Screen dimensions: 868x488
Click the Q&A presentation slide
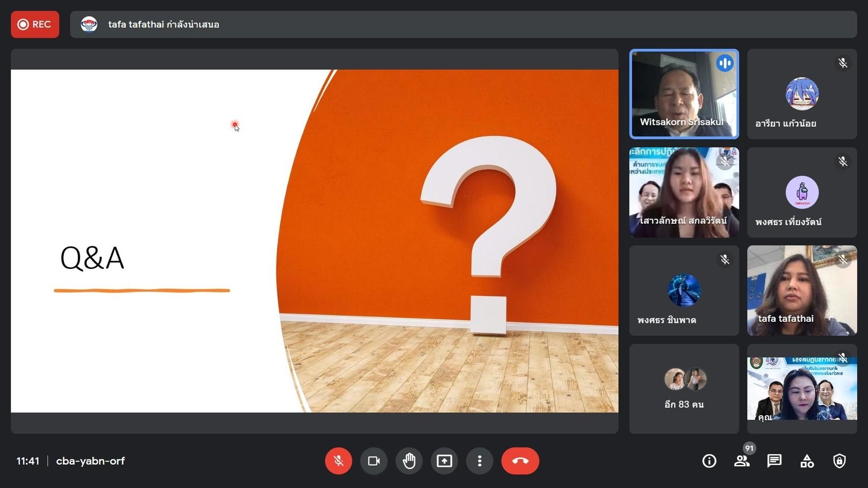coord(314,241)
